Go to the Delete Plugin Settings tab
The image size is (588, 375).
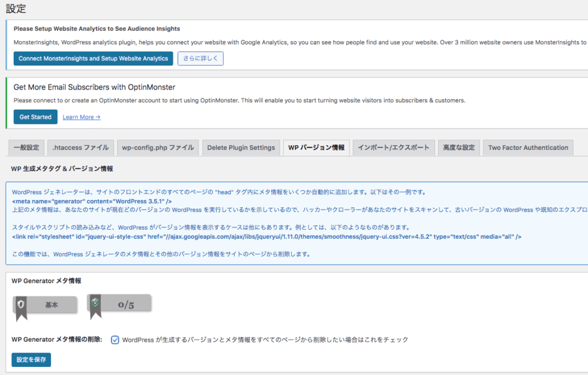tap(241, 148)
